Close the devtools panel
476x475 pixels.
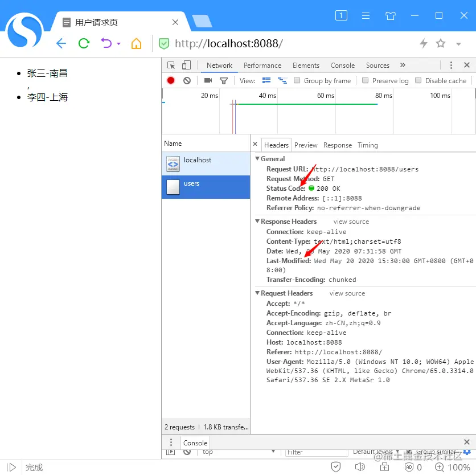point(467,65)
